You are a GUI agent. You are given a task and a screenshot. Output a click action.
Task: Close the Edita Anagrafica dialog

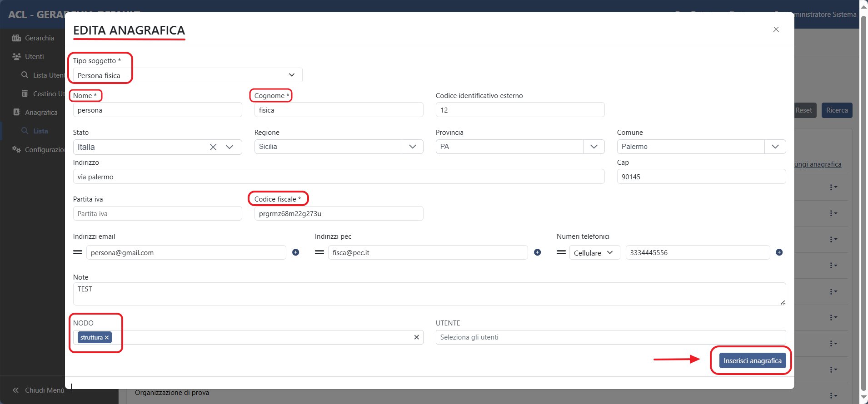point(776,30)
